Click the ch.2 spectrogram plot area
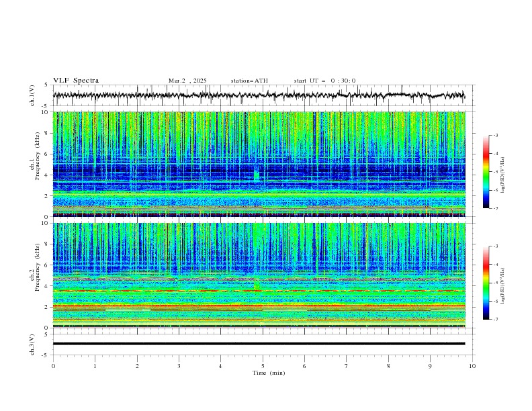 pyautogui.click(x=259, y=275)
